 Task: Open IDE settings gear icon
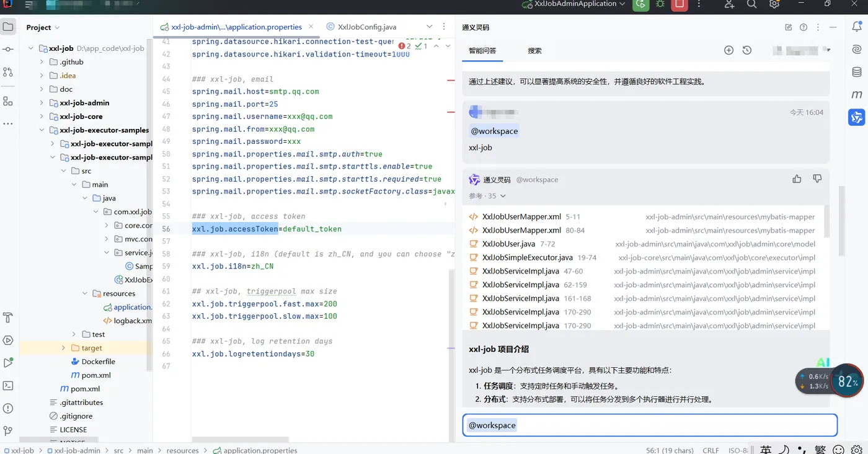coord(774,4)
